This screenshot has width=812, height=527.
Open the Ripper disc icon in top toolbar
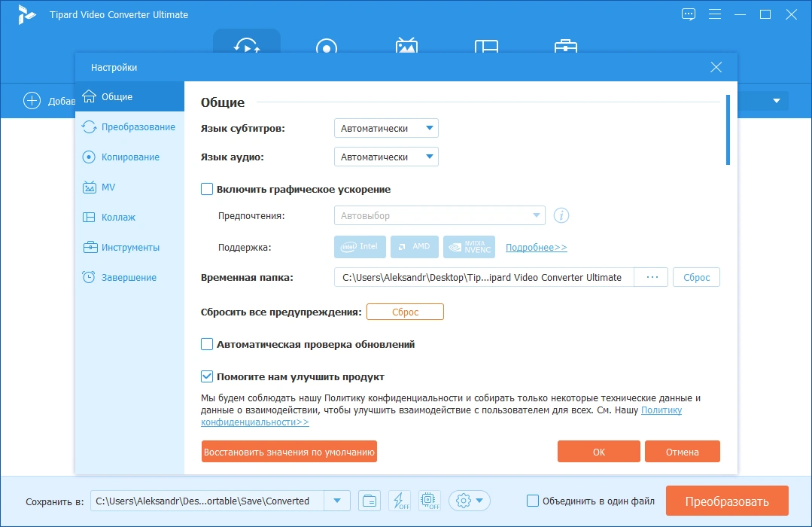327,46
